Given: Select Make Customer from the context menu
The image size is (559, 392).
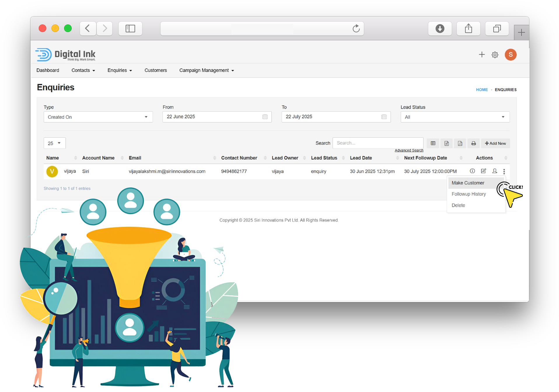Looking at the screenshot, I should point(468,183).
